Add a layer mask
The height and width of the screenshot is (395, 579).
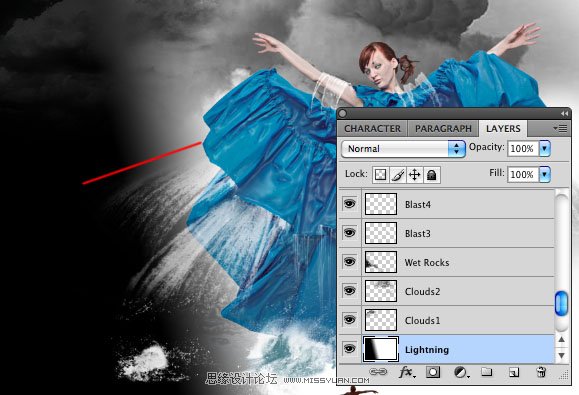433,372
